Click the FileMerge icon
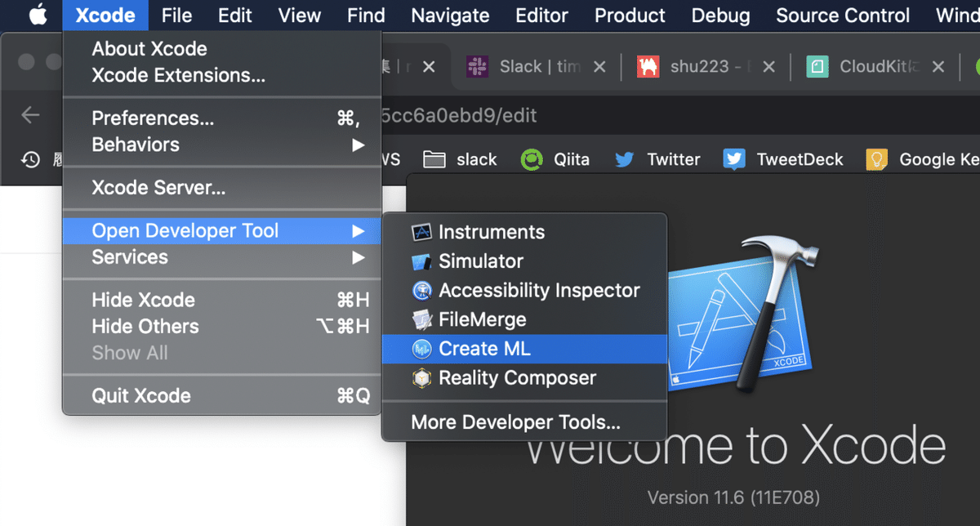 coord(421,320)
